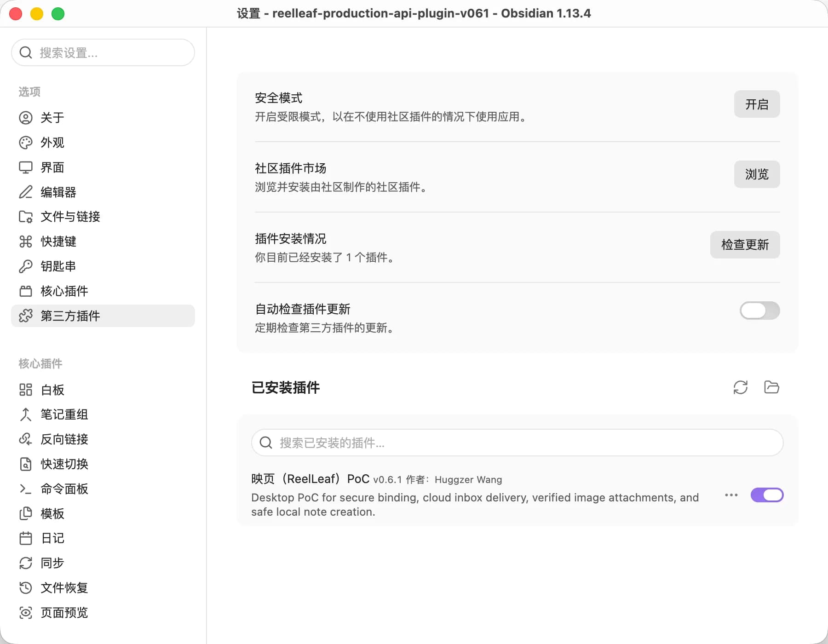This screenshot has height=644, width=828.
Task: Click the 页面预览 eye-scan icon
Action: click(26, 613)
